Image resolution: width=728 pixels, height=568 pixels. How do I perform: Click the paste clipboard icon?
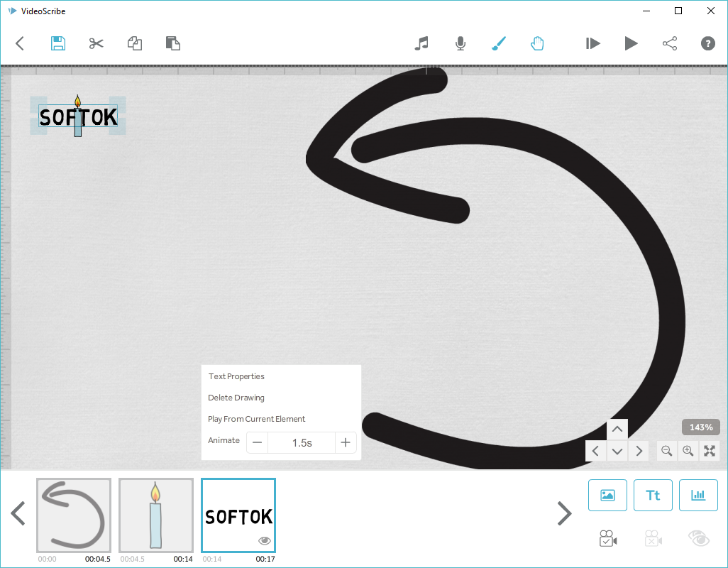(172, 43)
